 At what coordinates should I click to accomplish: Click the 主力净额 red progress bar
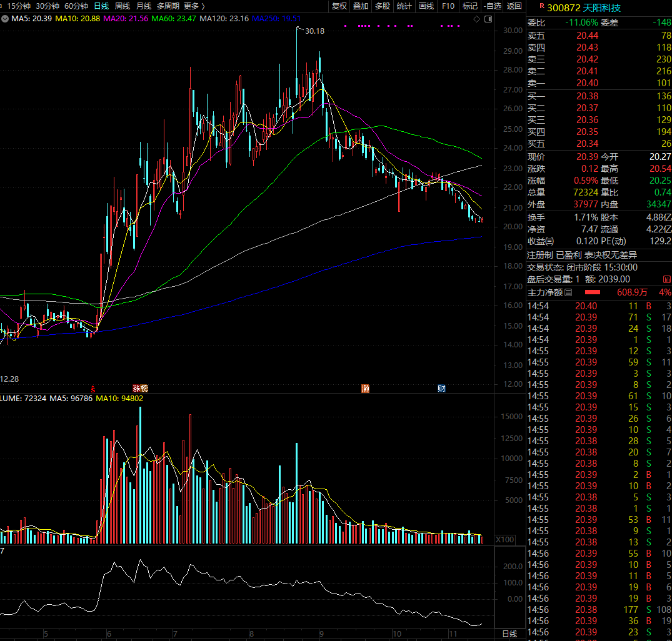pos(592,292)
